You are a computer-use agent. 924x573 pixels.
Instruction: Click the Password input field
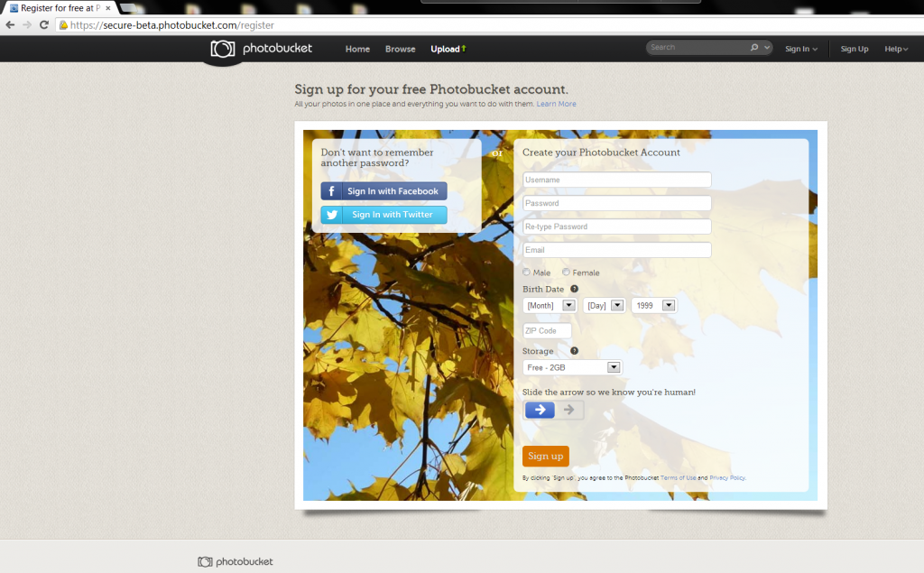617,203
